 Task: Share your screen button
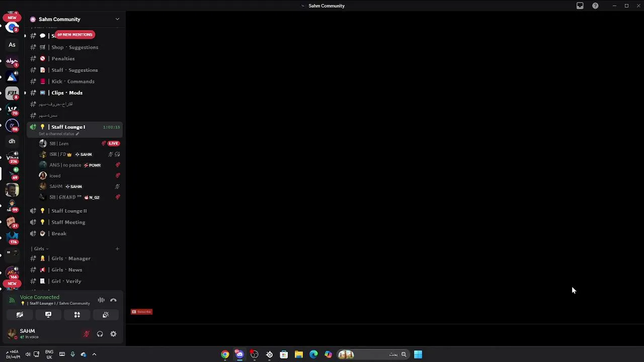tap(48, 315)
